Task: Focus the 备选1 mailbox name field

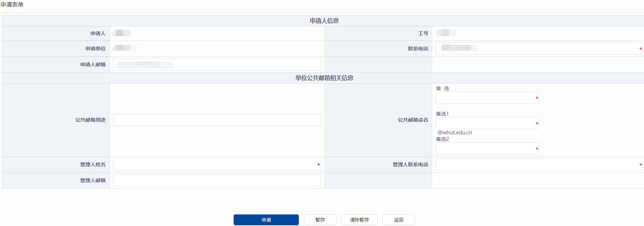Action: (x=487, y=123)
